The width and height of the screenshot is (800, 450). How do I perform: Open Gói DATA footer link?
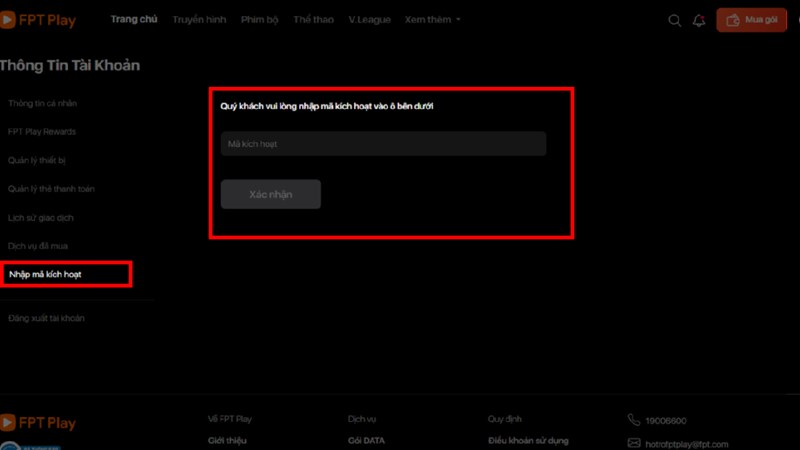(x=366, y=440)
